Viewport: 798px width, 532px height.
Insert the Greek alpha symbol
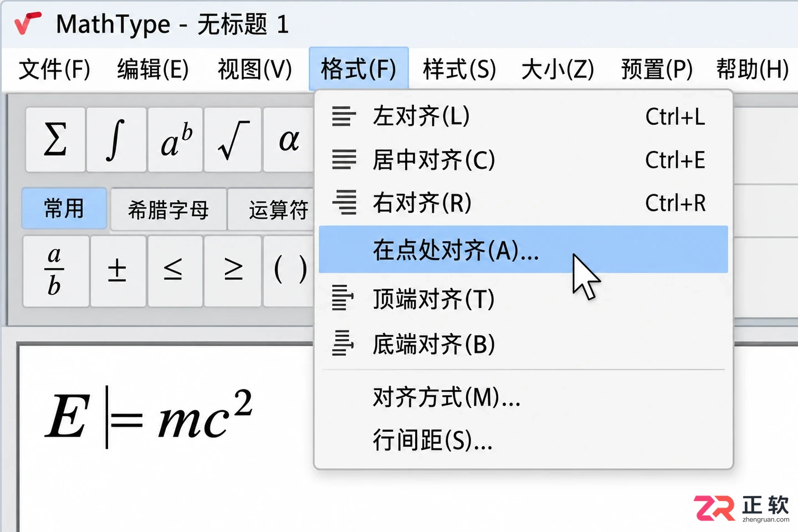[x=289, y=140]
